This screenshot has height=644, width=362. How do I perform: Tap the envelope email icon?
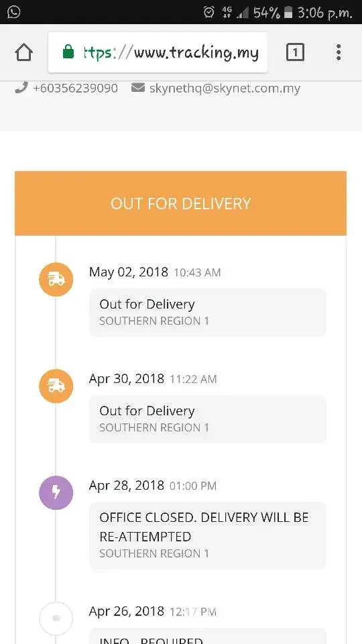138,88
